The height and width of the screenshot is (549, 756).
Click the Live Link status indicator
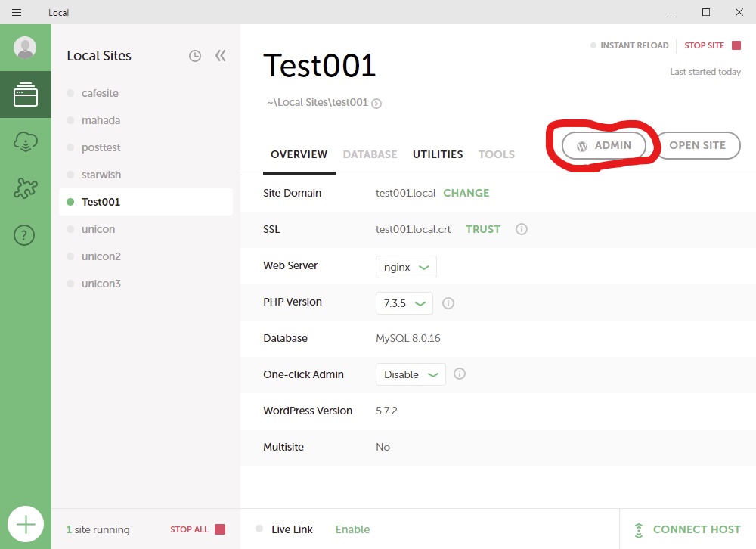[x=259, y=529]
